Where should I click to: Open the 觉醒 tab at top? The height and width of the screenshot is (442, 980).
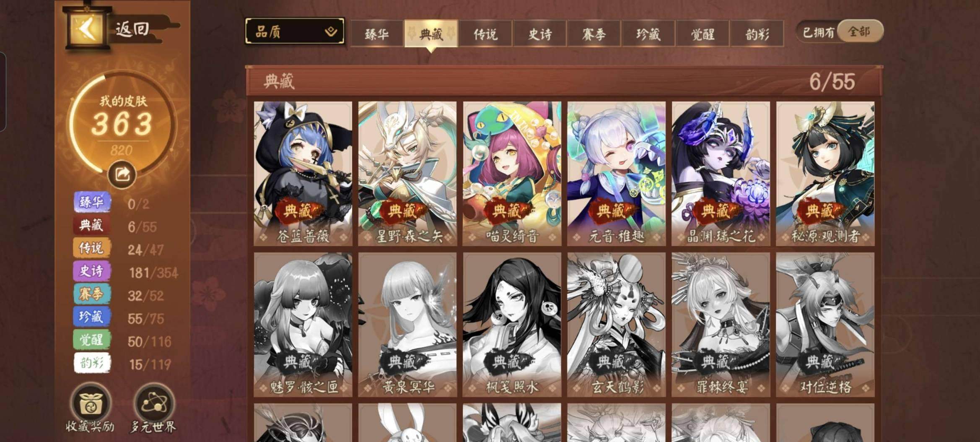click(703, 34)
